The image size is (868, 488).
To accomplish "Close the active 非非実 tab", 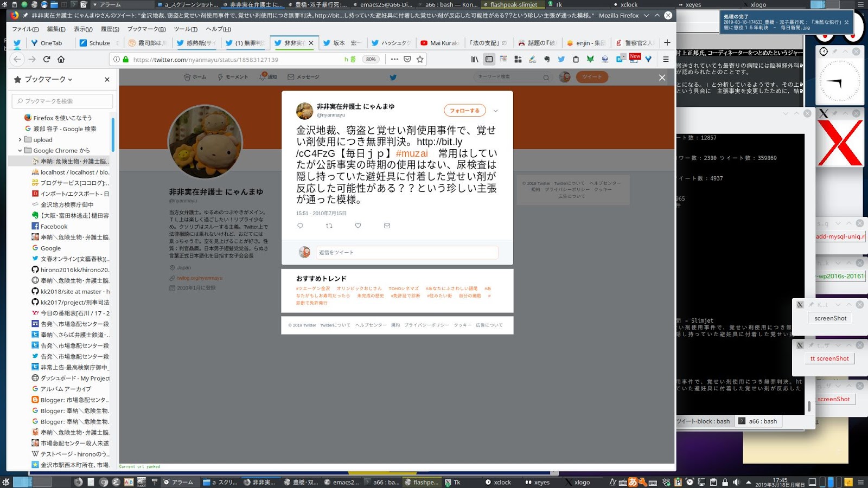I will pos(311,43).
